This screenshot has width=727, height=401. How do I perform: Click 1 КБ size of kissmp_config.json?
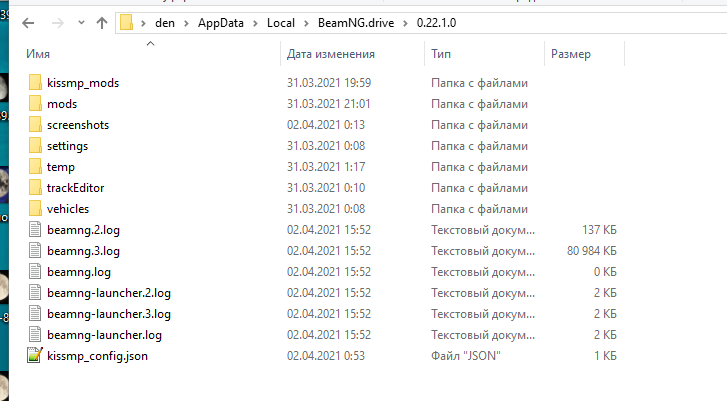point(605,356)
